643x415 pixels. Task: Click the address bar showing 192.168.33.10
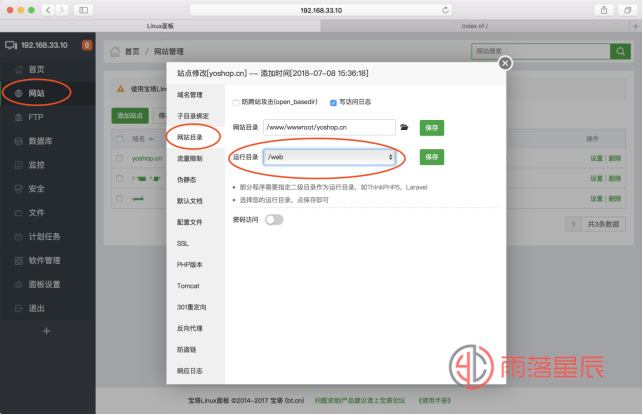tap(321, 10)
